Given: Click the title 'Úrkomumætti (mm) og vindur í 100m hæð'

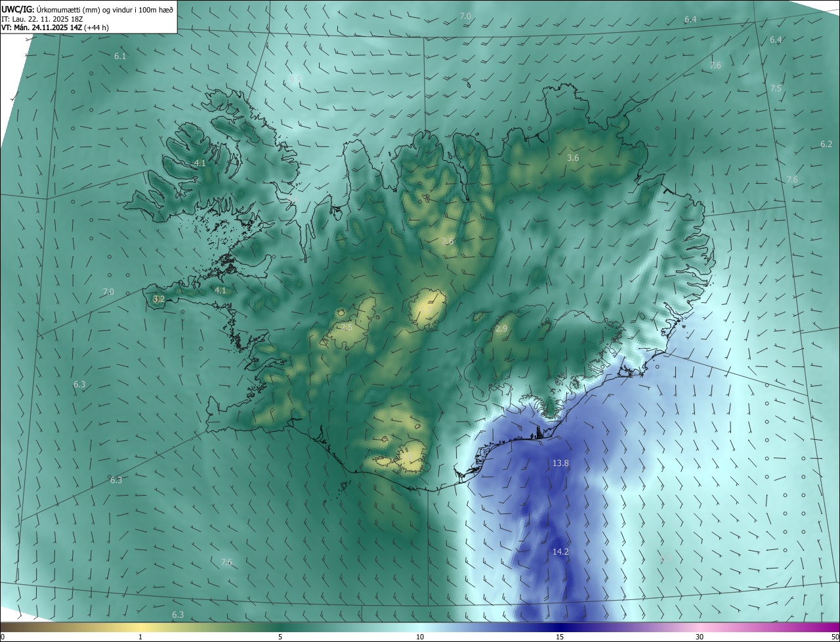Looking at the screenshot, I should (104, 10).
